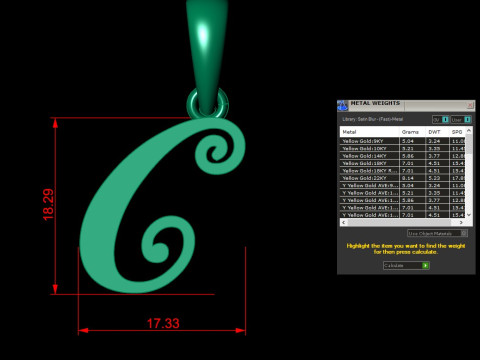Close the Metal Weights panel

point(470,105)
